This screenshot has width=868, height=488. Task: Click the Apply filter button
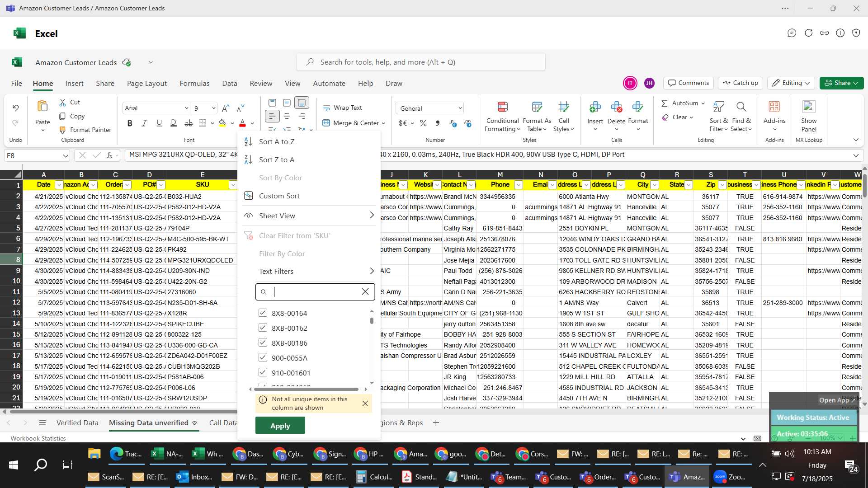(280, 426)
